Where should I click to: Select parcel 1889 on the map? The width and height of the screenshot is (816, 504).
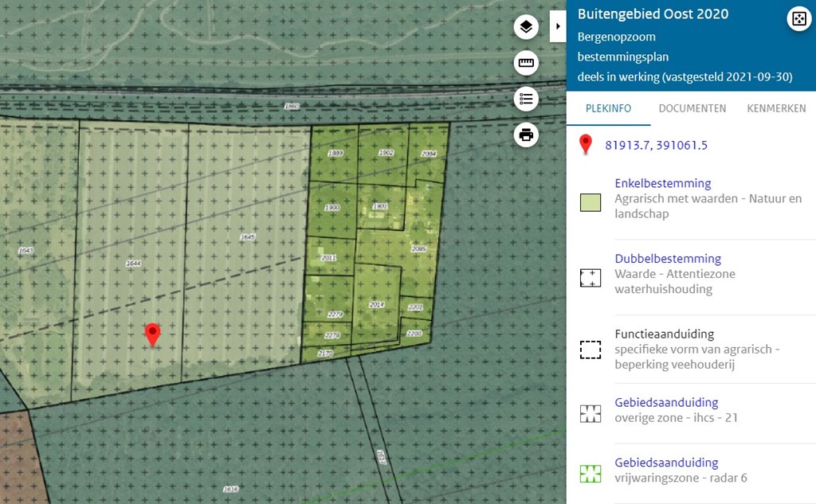[335, 154]
